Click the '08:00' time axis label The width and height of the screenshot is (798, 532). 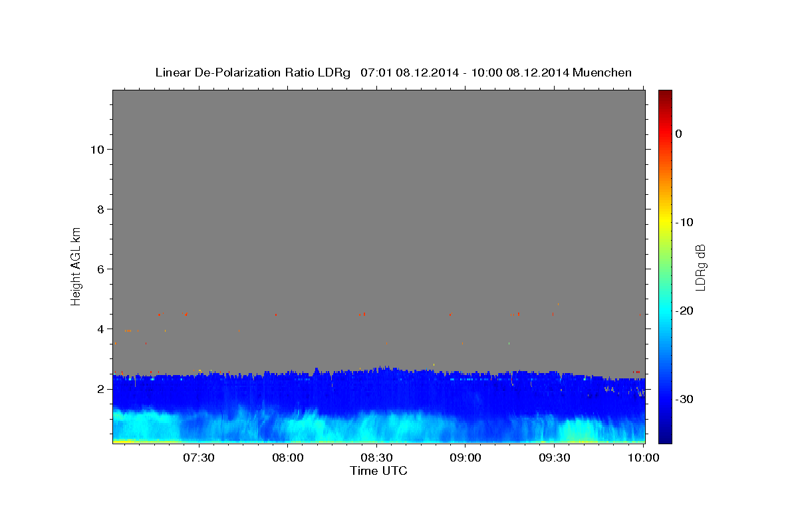[x=288, y=458]
